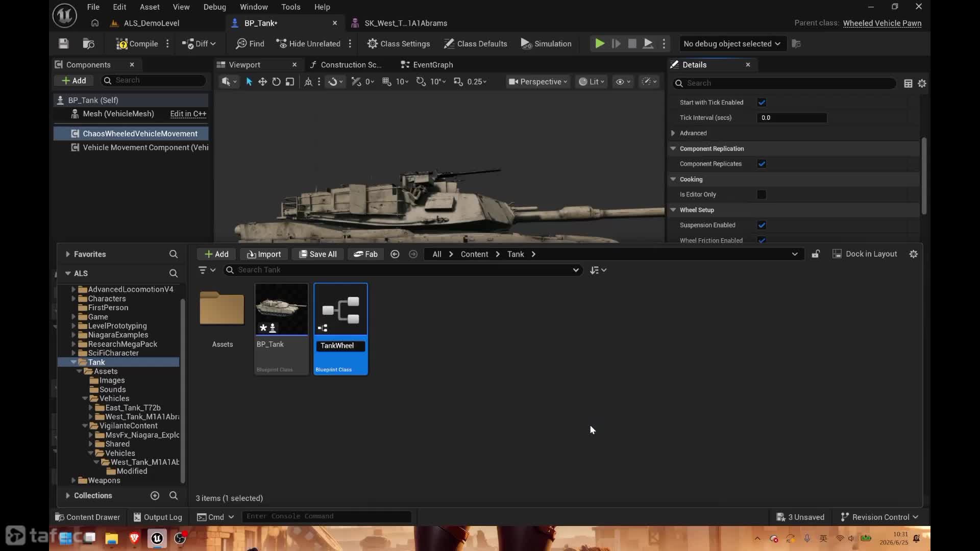Toggle Suspension Enabled checkbox

pos(762,225)
